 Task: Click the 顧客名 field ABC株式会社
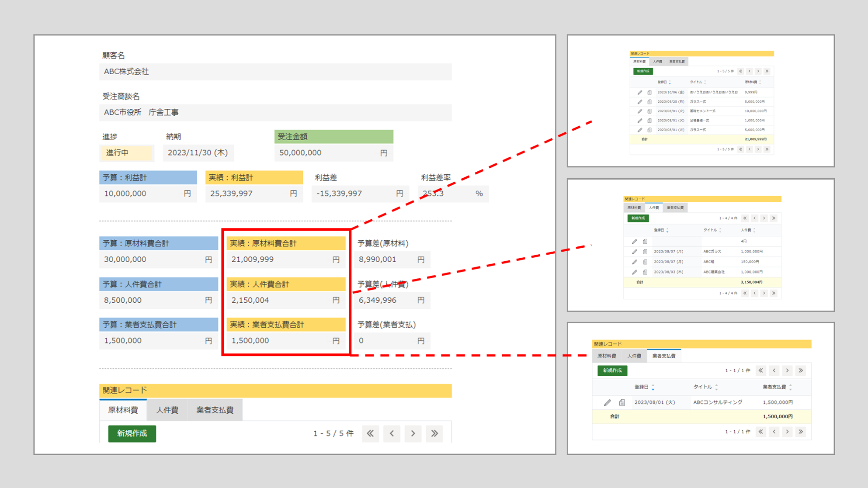pos(275,72)
